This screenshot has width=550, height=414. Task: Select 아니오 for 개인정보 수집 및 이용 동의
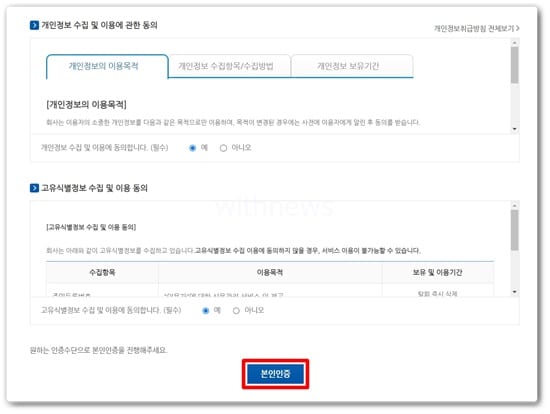pos(223,148)
